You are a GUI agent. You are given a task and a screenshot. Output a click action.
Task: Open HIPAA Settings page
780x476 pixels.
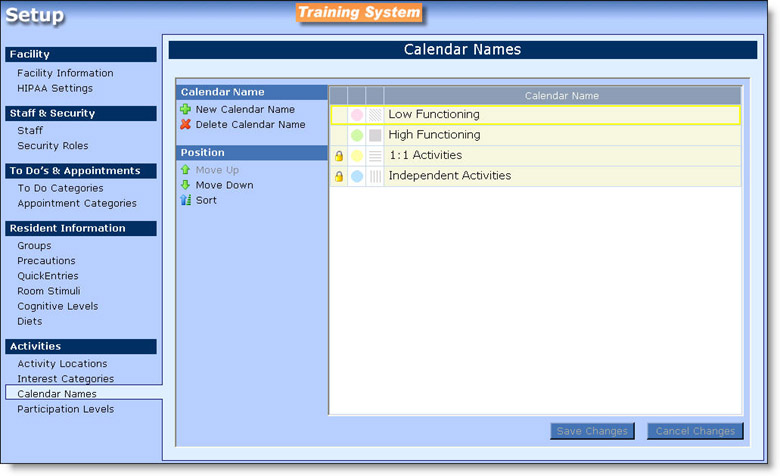55,88
